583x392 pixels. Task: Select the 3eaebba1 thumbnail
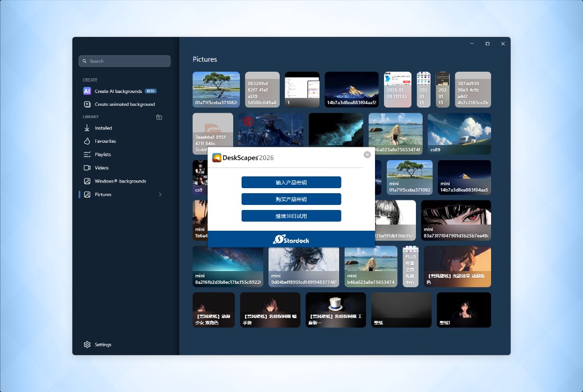tap(212, 134)
